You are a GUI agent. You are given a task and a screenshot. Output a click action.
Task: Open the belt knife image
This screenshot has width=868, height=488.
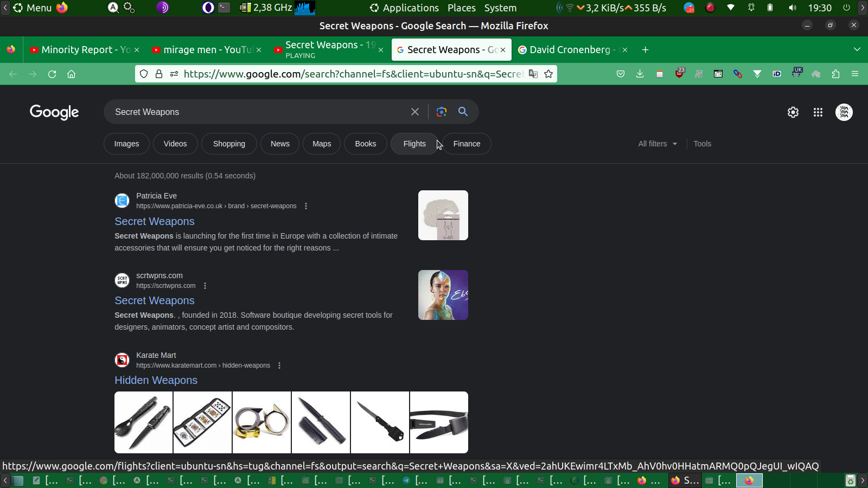439,422
